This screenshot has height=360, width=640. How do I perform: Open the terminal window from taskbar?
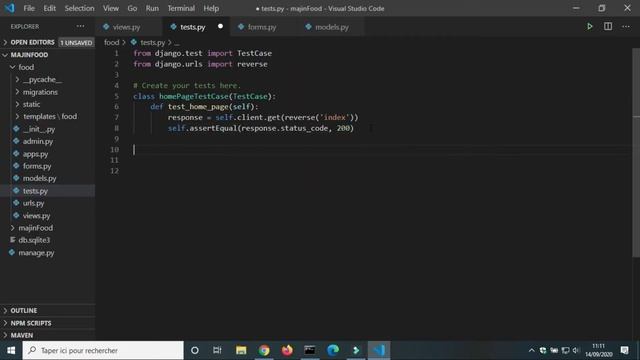pyautogui.click(x=310, y=350)
